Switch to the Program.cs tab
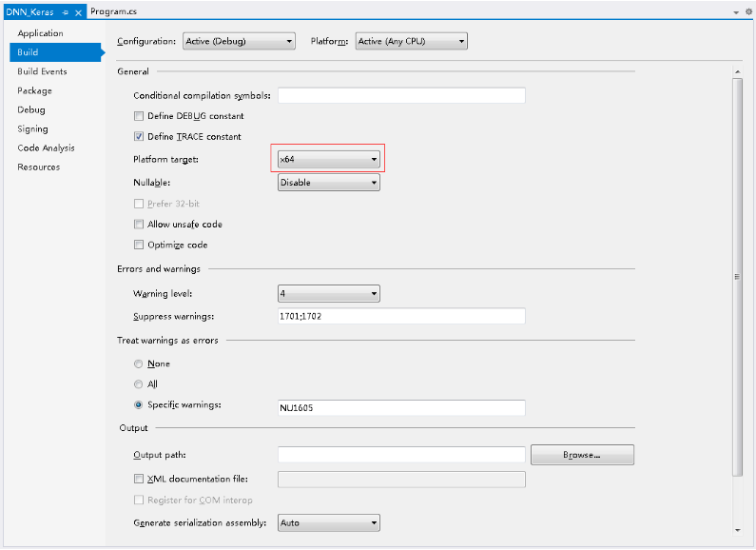The height and width of the screenshot is (550, 756). coord(114,11)
